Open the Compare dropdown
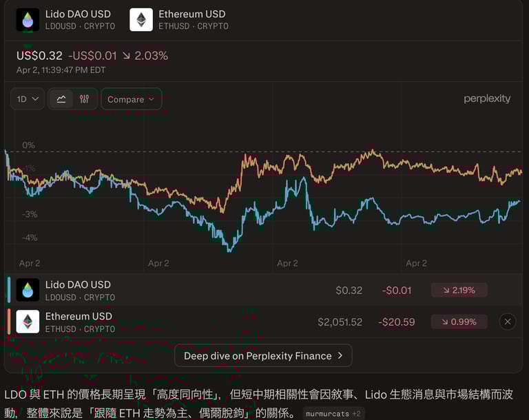The image size is (529, 420). [132, 99]
